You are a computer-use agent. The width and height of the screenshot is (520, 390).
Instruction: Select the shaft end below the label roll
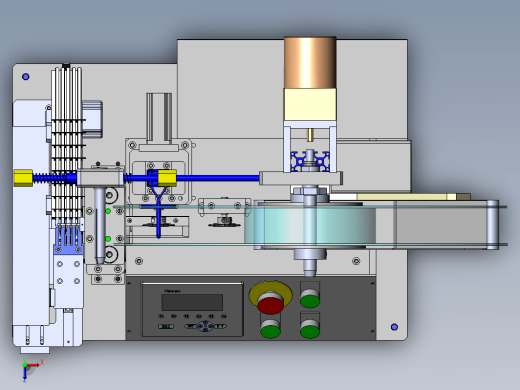click(310, 267)
